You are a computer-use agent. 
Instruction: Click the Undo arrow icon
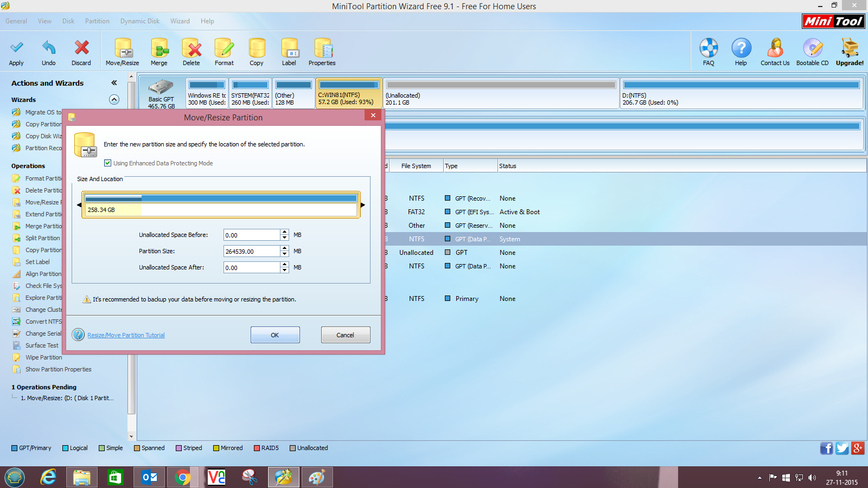pyautogui.click(x=49, y=48)
